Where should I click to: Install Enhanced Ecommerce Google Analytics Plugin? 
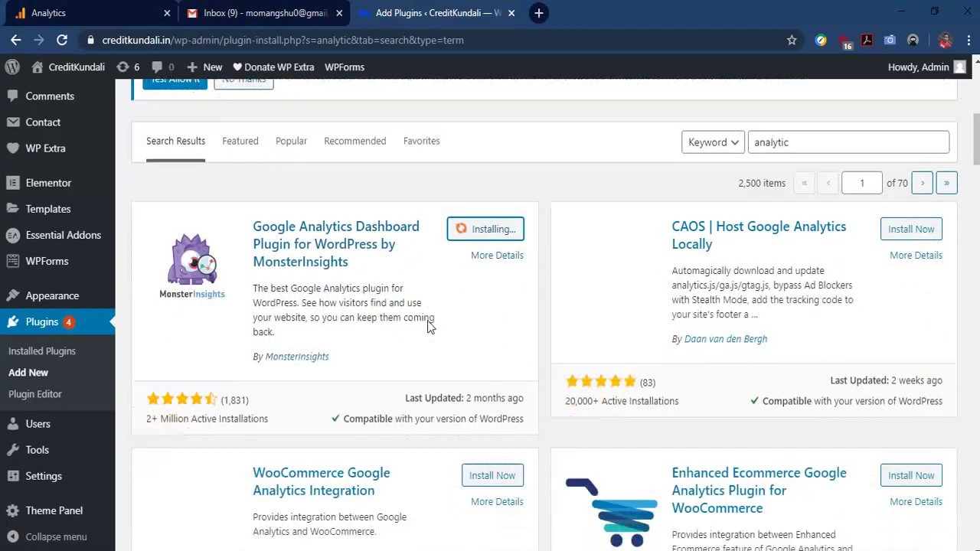click(911, 475)
